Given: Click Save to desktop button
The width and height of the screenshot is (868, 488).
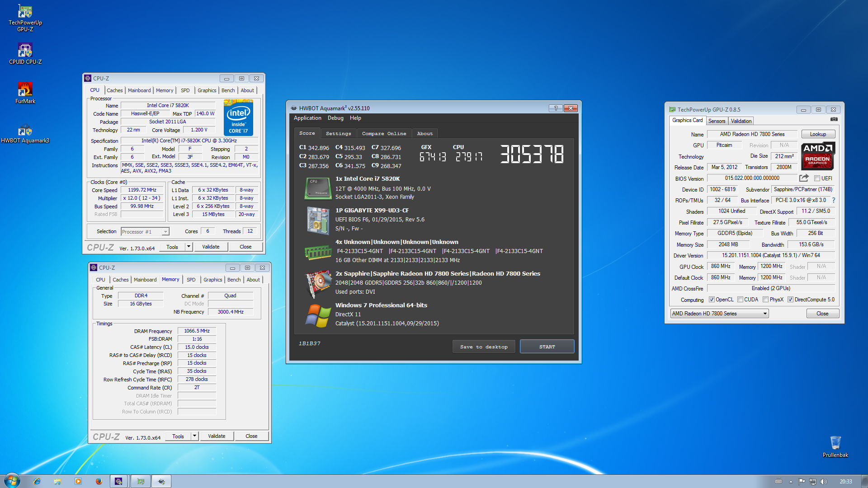Looking at the screenshot, I should [x=484, y=347].
